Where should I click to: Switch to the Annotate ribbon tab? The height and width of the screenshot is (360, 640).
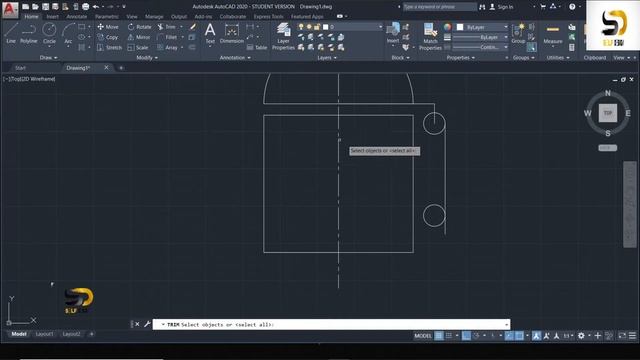(x=76, y=17)
